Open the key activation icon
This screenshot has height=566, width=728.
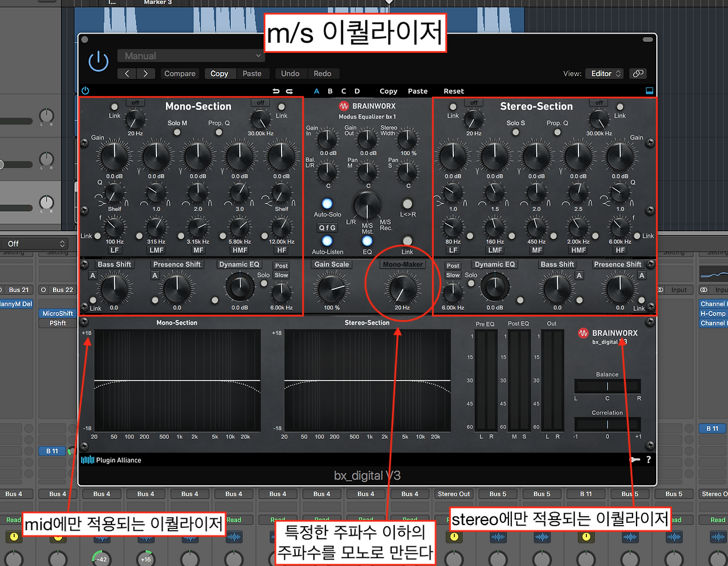(x=635, y=460)
